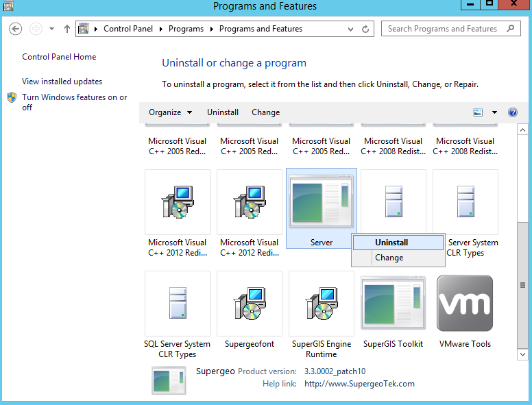Select SQL Server System CLR Types icon
This screenshot has height=405, width=532.
pyautogui.click(x=178, y=304)
